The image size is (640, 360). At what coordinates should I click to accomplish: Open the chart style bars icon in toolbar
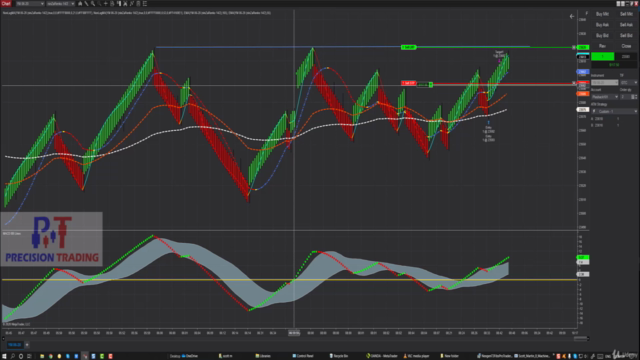coord(80,4)
